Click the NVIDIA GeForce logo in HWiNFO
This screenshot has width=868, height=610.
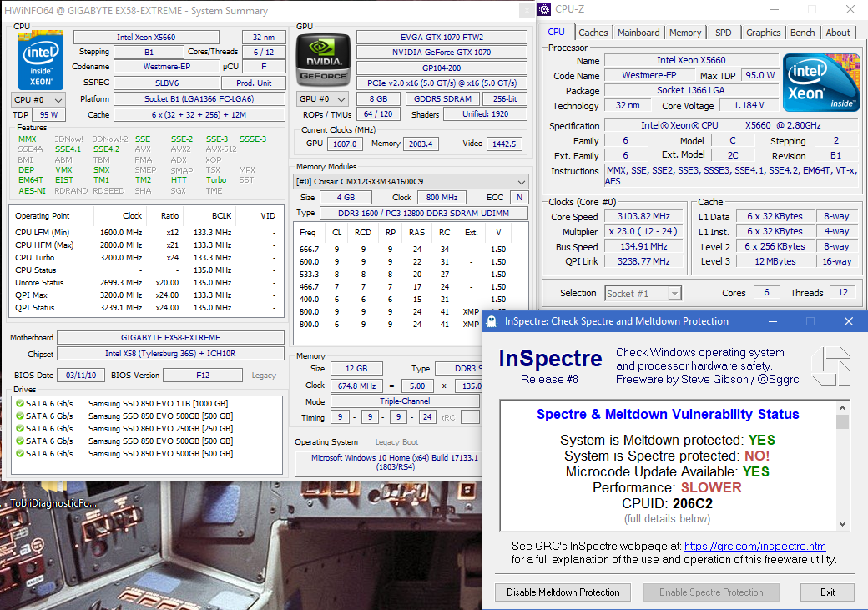pyautogui.click(x=323, y=58)
